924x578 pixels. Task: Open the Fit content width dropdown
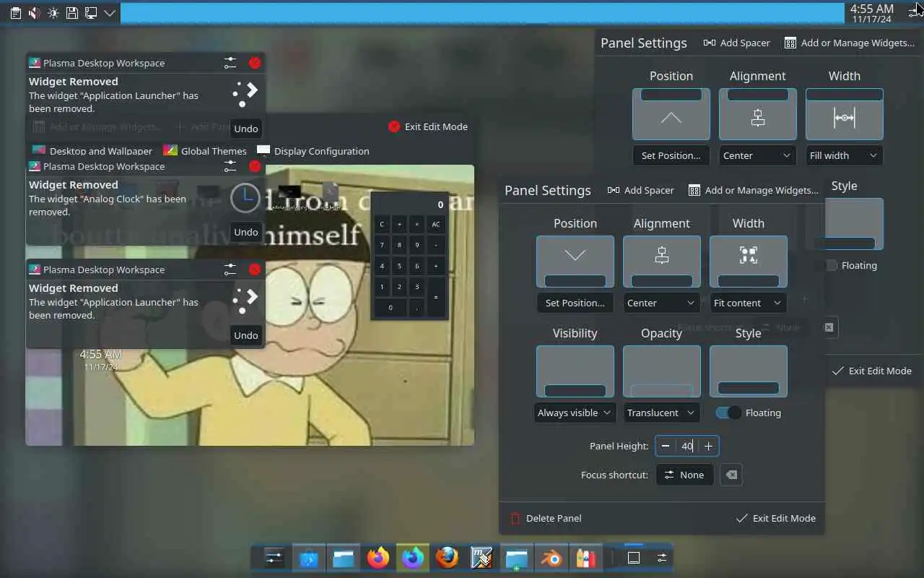click(x=749, y=303)
